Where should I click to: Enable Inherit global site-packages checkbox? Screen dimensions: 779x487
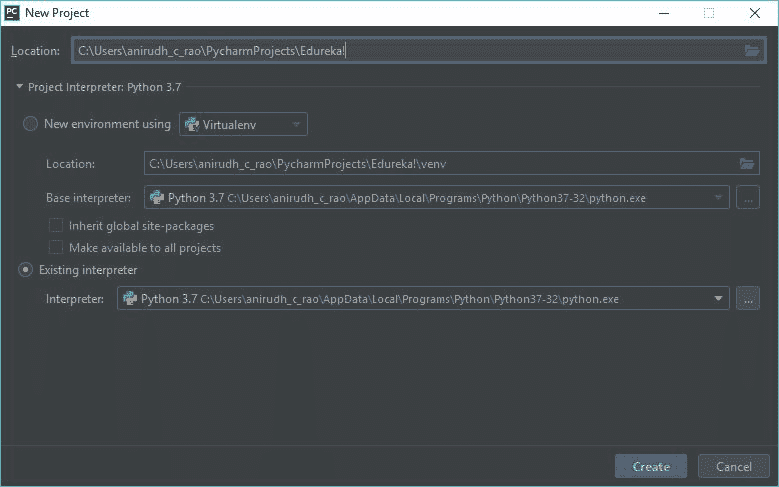[56, 226]
